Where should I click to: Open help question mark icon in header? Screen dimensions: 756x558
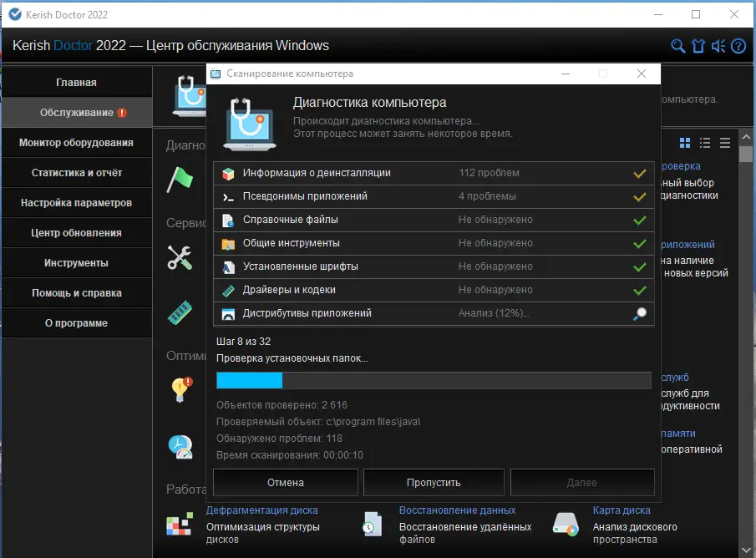[x=738, y=46]
